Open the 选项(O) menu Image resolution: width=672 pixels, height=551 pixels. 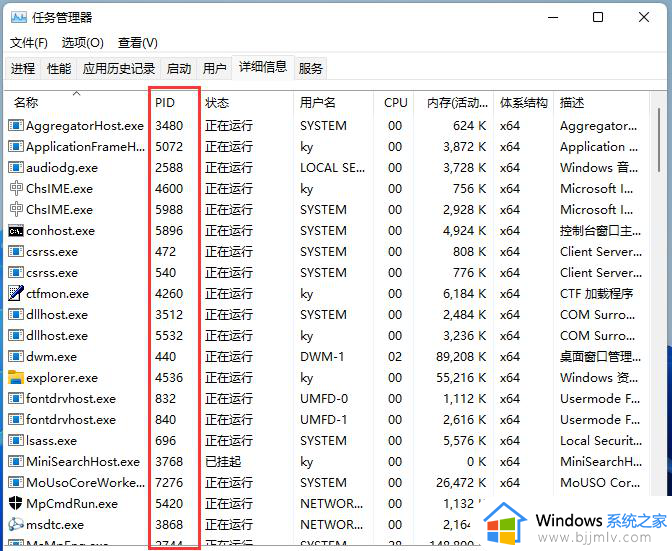click(83, 43)
